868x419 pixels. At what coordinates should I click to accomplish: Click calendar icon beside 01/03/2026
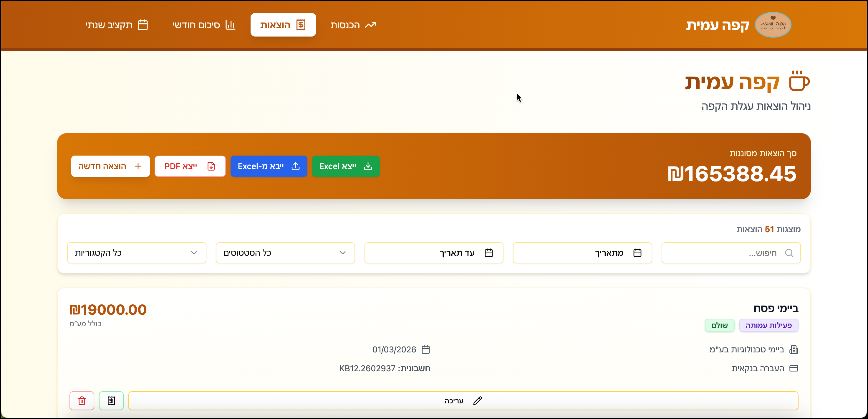[426, 349]
